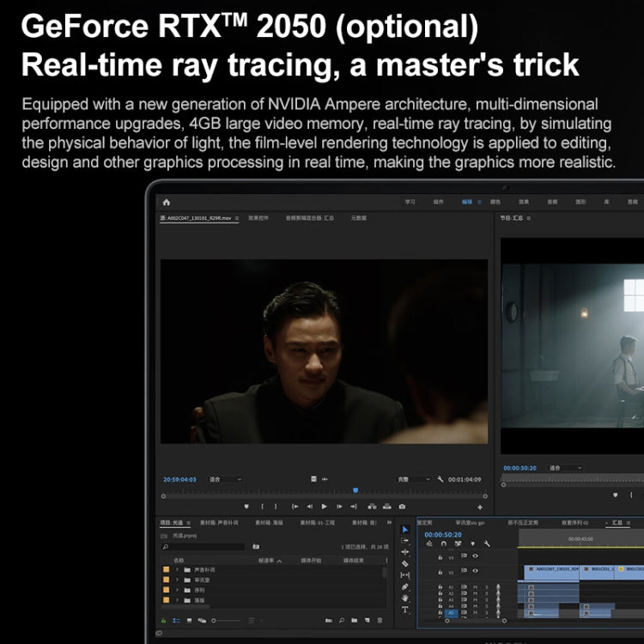The width and height of the screenshot is (644, 644).
Task: Toggle eye visibility of the upper video track
Action: coord(474,556)
